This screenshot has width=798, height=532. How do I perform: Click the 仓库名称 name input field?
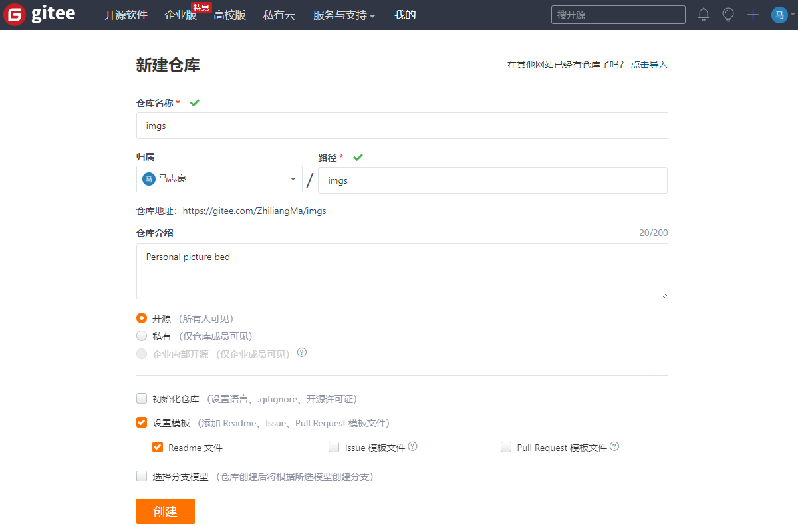[402, 126]
